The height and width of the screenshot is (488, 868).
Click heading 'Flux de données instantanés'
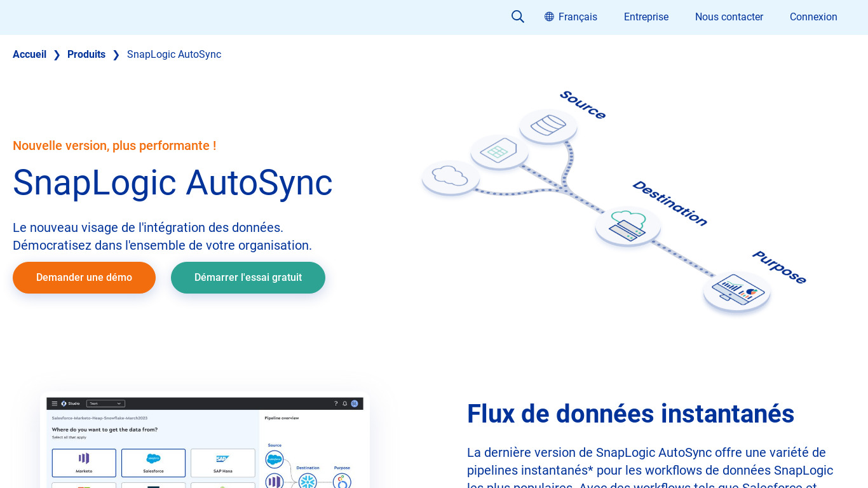pyautogui.click(x=630, y=414)
